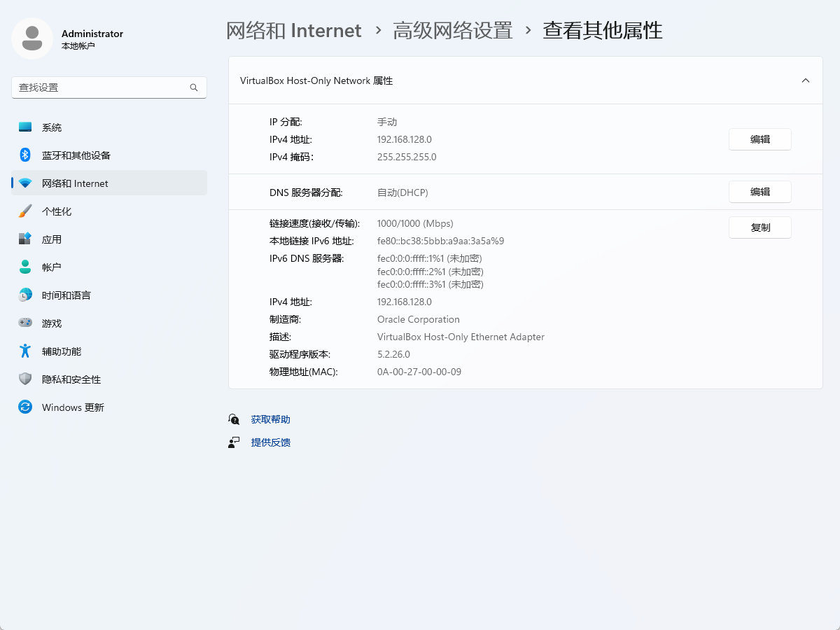Viewport: 840px width, 630px height.
Task: Click the Time and language clock icon
Action: (25, 295)
